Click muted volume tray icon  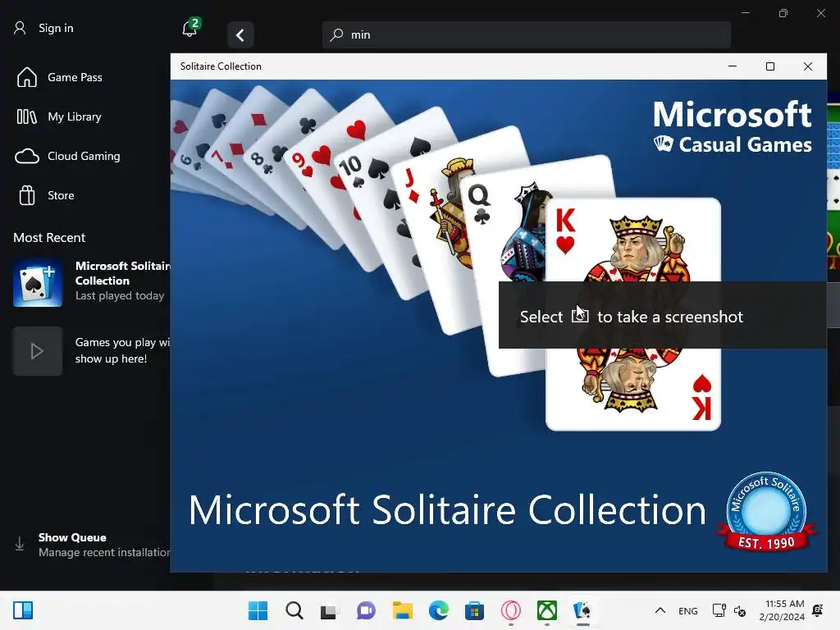740,610
